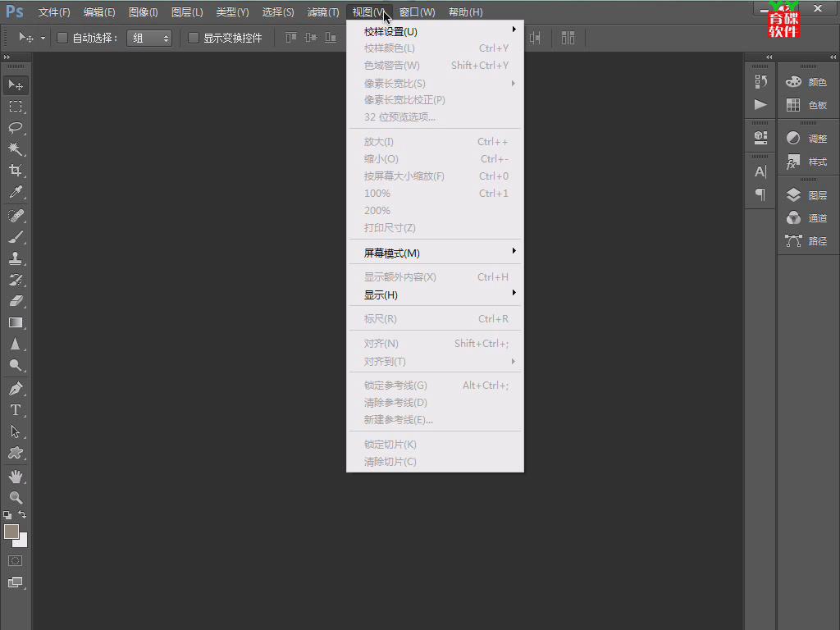Viewport: 840px width, 630px height.
Task: Enable the 自动选择 checkbox
Action: click(62, 38)
